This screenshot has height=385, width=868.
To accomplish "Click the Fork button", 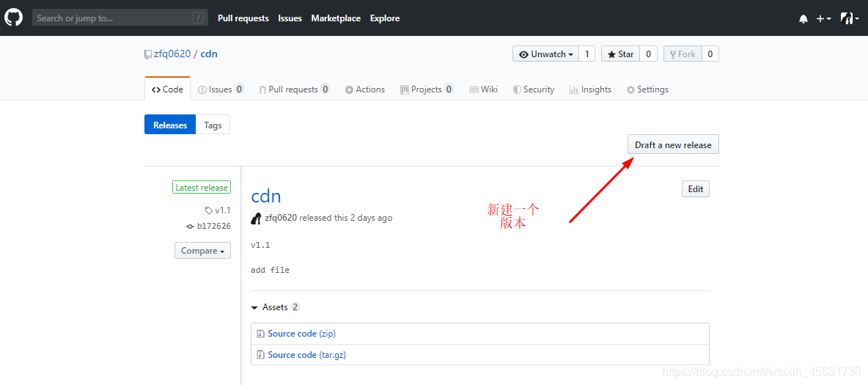I will (683, 54).
